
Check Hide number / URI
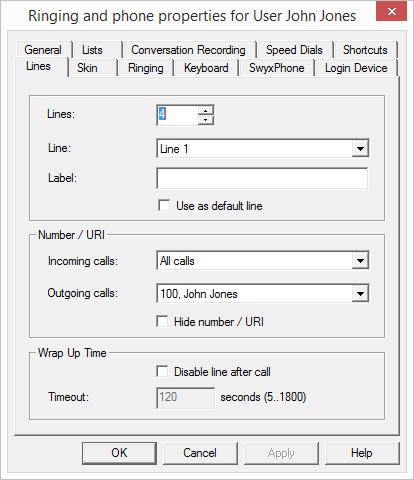162,322
